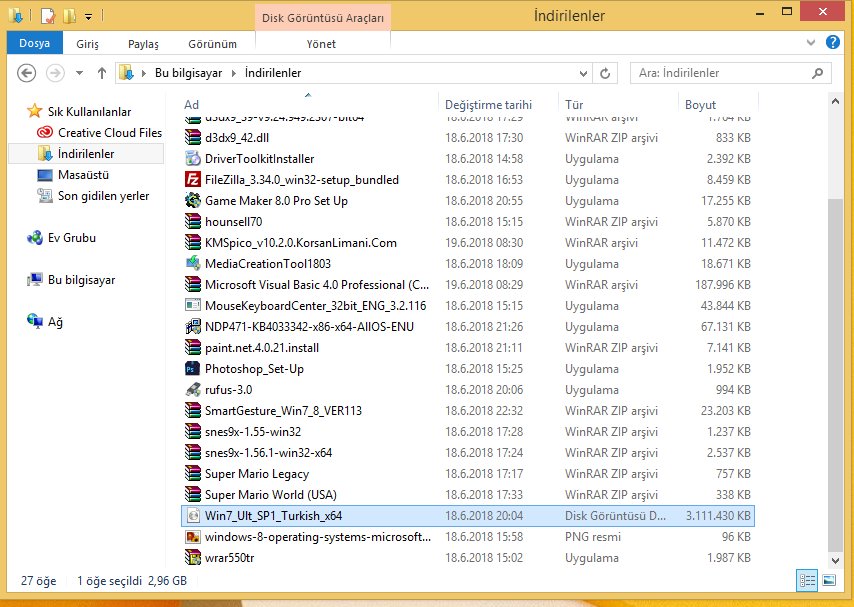Click the refresh button beside address bar
Screen dimensions: 854x607
tap(605, 73)
